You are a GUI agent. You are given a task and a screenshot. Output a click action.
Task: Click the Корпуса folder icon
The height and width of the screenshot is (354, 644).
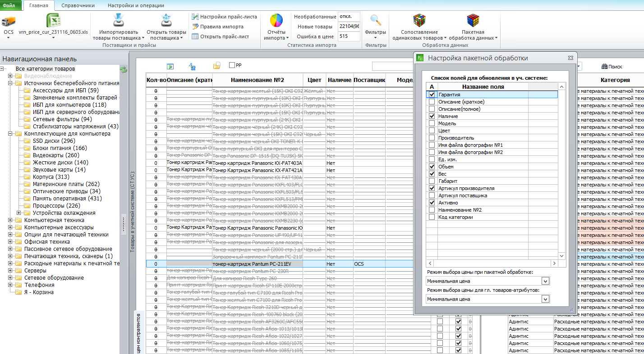[x=28, y=177]
